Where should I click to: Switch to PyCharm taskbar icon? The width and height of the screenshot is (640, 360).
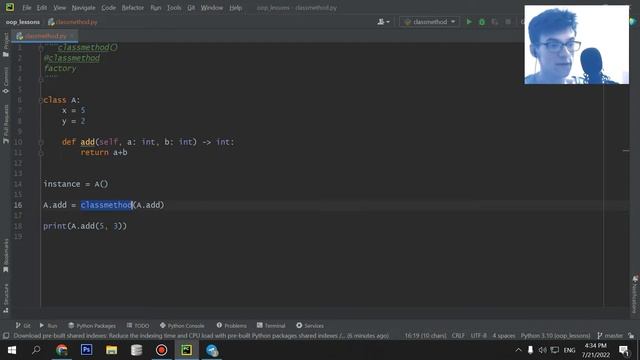click(187, 350)
